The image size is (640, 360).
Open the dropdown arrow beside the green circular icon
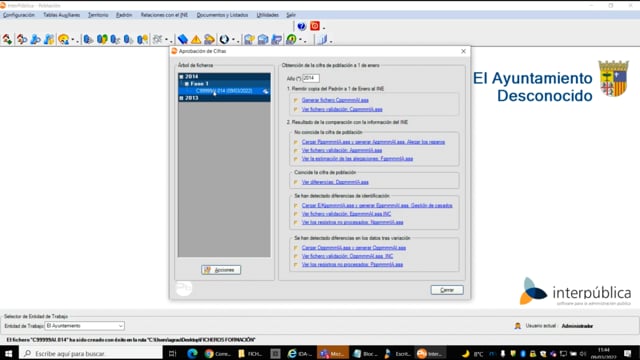pos(301,40)
